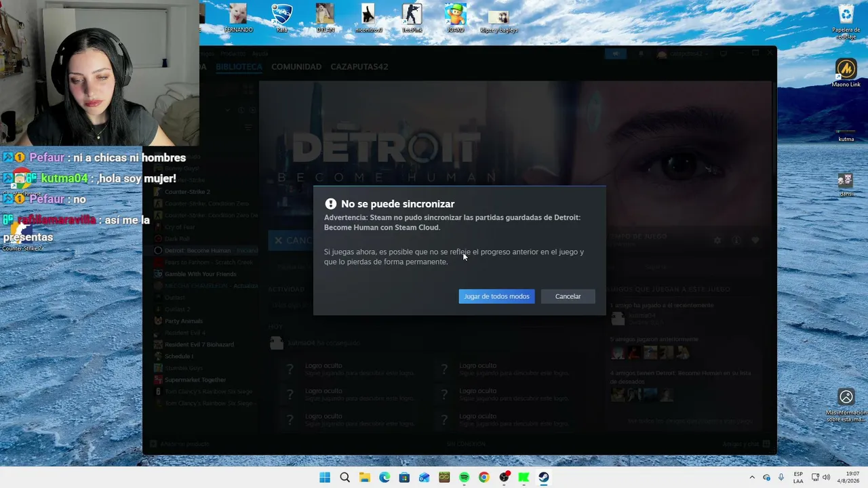Click 'Añadir un producto' in Steam
Viewport: 868px width, 488px height.
pos(180,444)
